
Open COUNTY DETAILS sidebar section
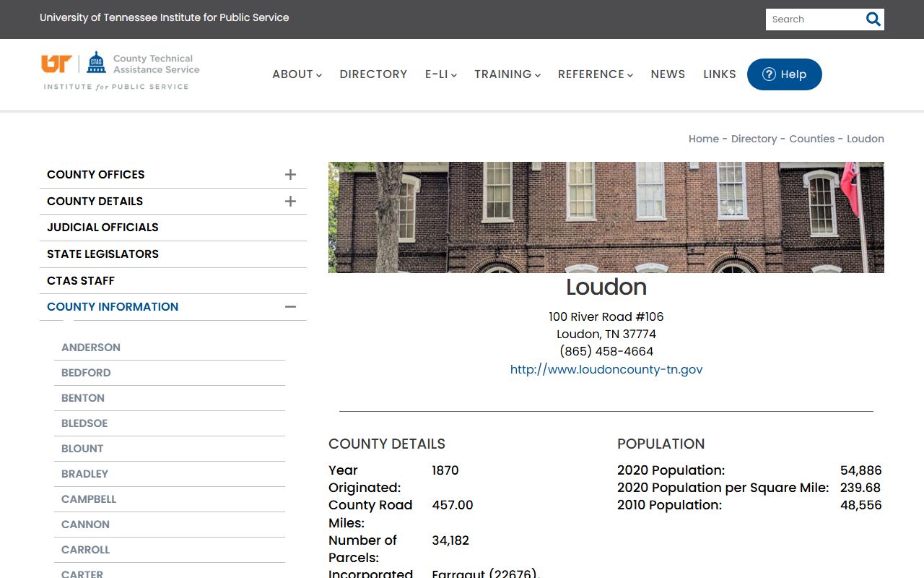(x=95, y=202)
